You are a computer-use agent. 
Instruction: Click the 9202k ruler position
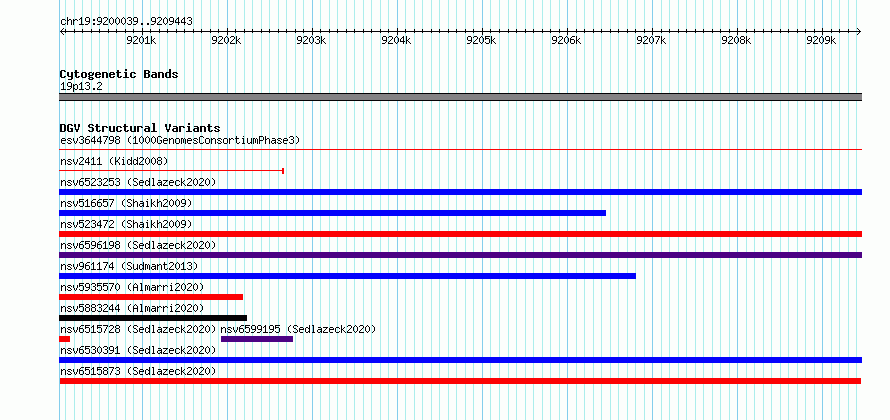[226, 40]
